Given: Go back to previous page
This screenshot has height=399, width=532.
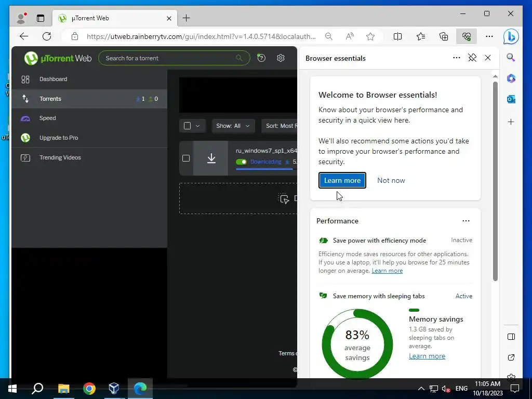Looking at the screenshot, I should [24, 36].
